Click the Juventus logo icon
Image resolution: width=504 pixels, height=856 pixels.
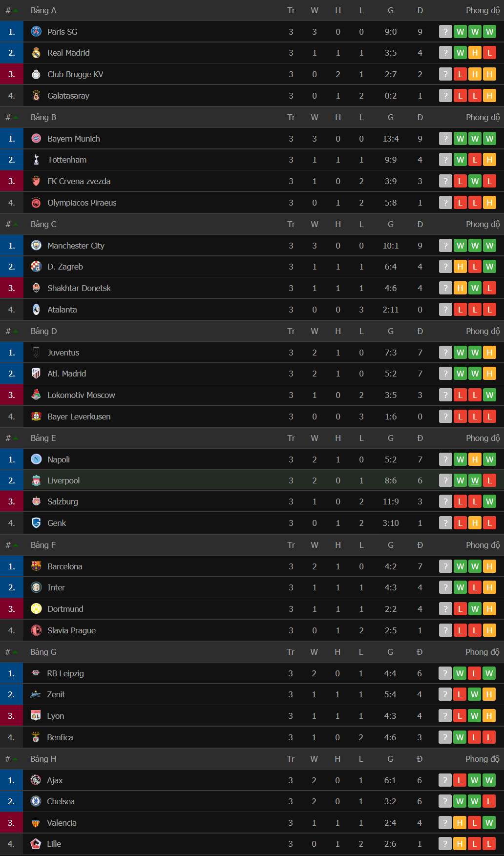[36, 353]
